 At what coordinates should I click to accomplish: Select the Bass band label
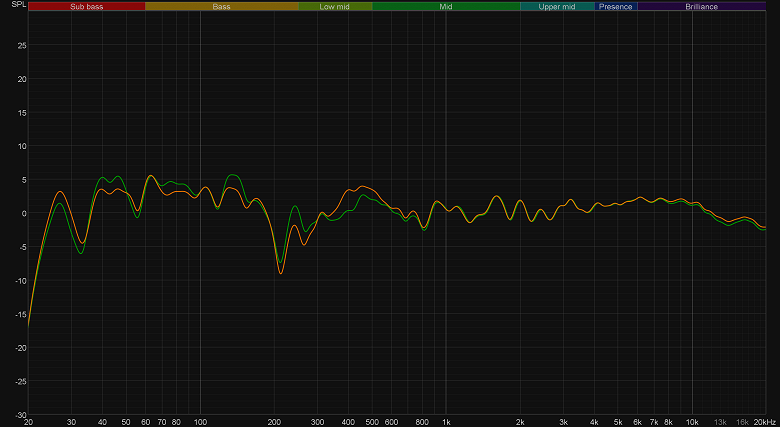[221, 6]
